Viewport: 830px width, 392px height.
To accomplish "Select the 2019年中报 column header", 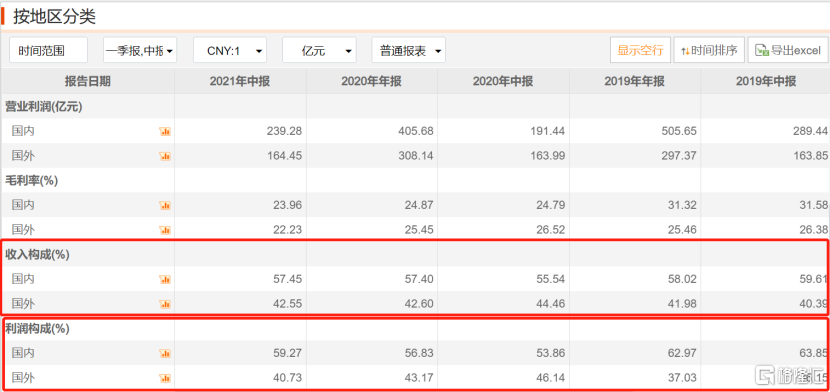I will 765,81.
